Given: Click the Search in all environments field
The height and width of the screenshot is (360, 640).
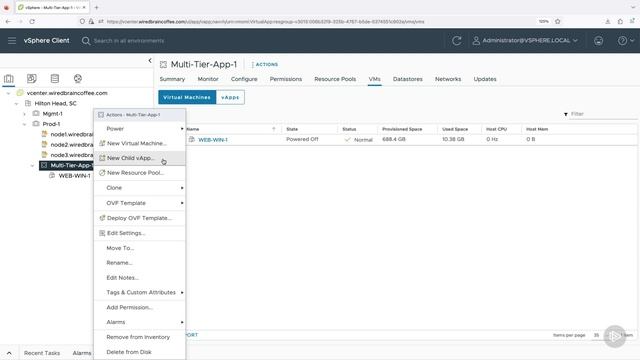Looking at the screenshot, I should click(129, 41).
